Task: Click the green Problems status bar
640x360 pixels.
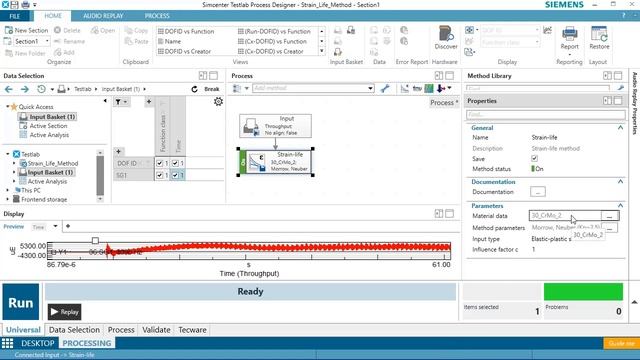Action: tap(583, 291)
